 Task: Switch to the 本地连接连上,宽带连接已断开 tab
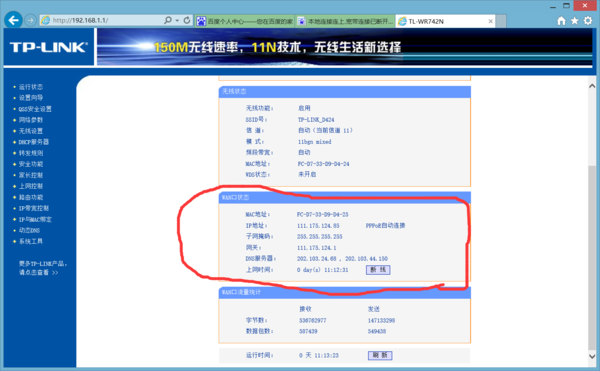click(x=346, y=21)
